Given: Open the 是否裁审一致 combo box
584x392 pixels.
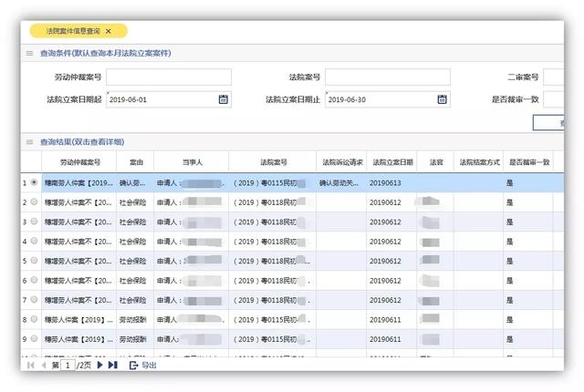Looking at the screenshot, I should (554, 99).
